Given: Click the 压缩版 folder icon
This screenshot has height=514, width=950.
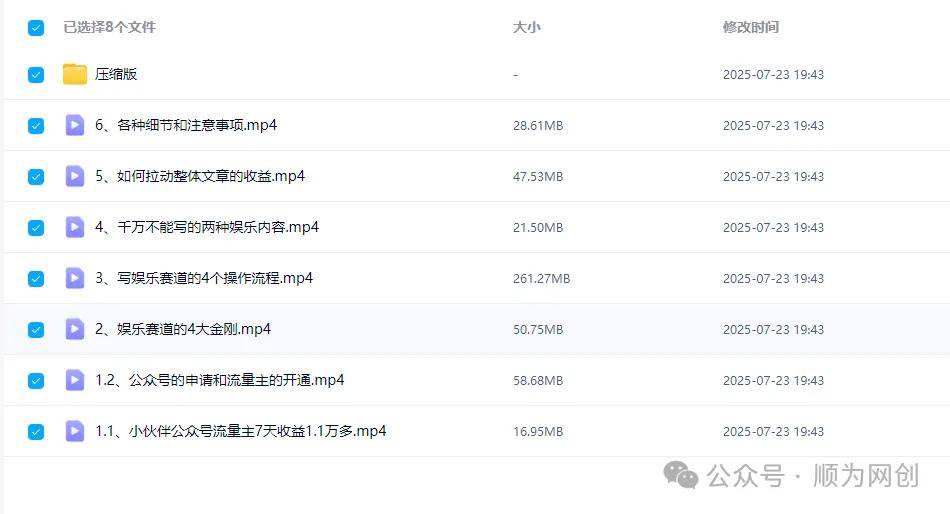Looking at the screenshot, I should coord(75,75).
